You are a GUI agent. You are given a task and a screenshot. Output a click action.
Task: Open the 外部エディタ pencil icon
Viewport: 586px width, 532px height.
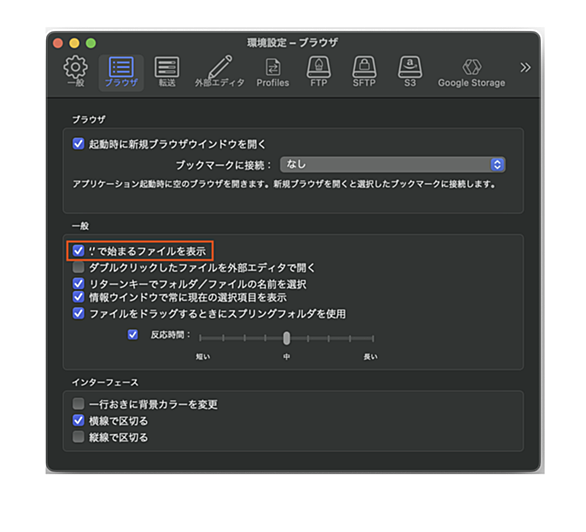[x=219, y=72]
